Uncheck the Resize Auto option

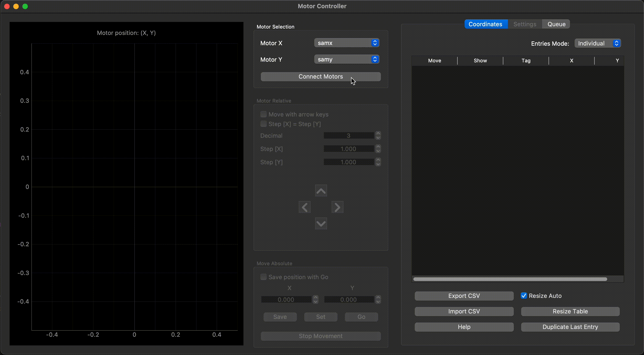[524, 296]
